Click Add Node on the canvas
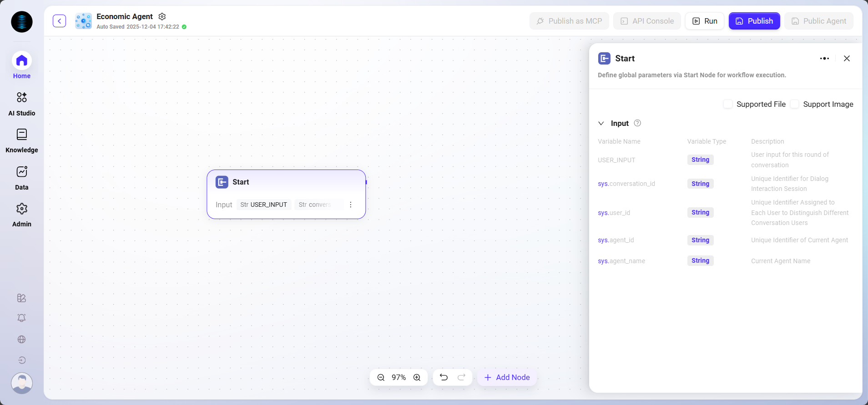 pos(507,377)
